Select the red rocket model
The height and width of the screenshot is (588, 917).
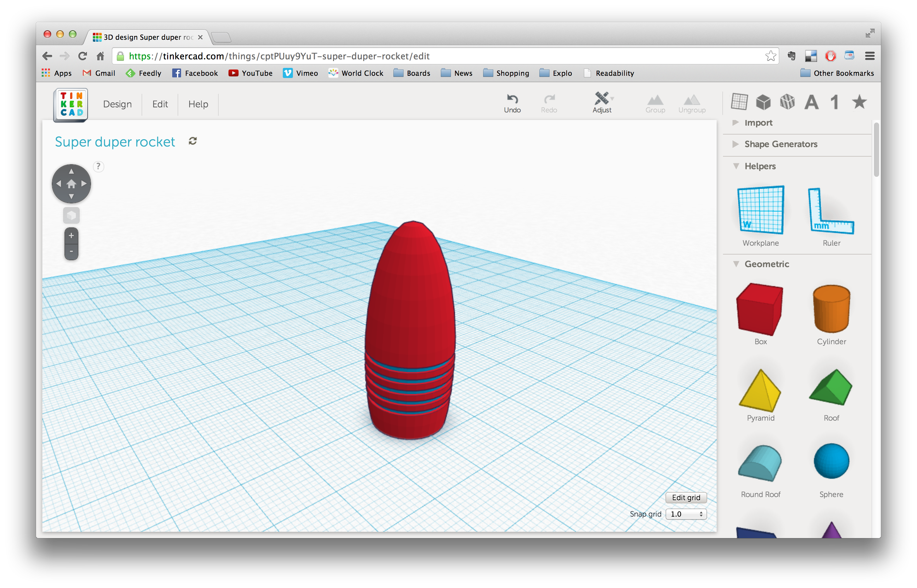[410, 330]
